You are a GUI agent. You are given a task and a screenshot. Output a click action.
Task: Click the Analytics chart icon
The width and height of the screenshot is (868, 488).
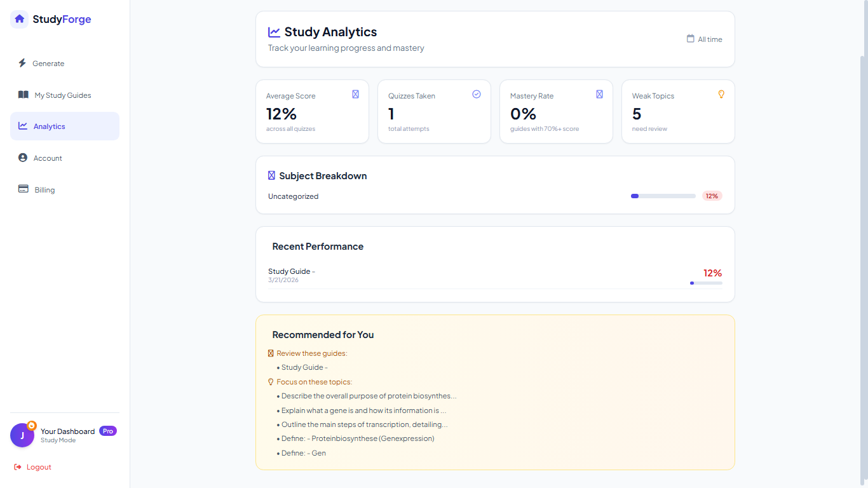pyautogui.click(x=22, y=126)
